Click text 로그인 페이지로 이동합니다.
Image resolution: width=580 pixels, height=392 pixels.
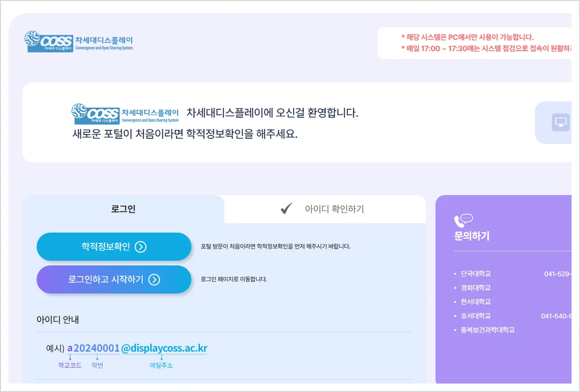[x=234, y=279]
